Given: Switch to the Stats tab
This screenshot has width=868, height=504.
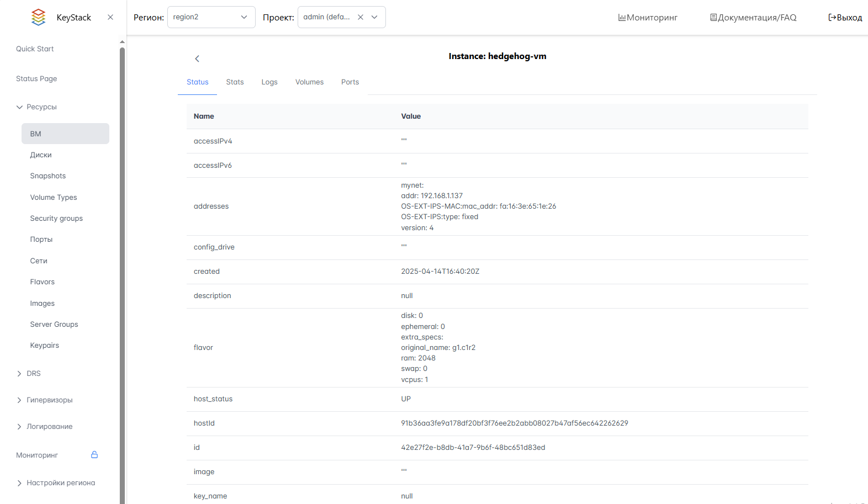Looking at the screenshot, I should [235, 82].
